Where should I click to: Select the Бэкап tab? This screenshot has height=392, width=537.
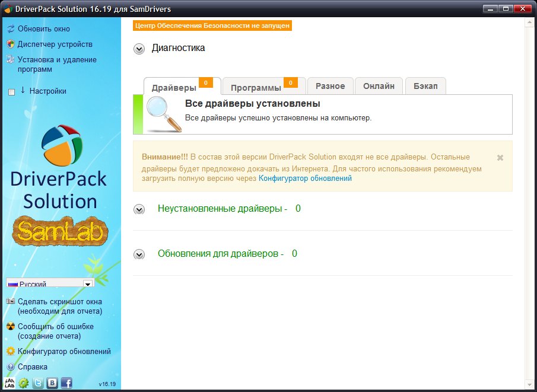tap(425, 86)
